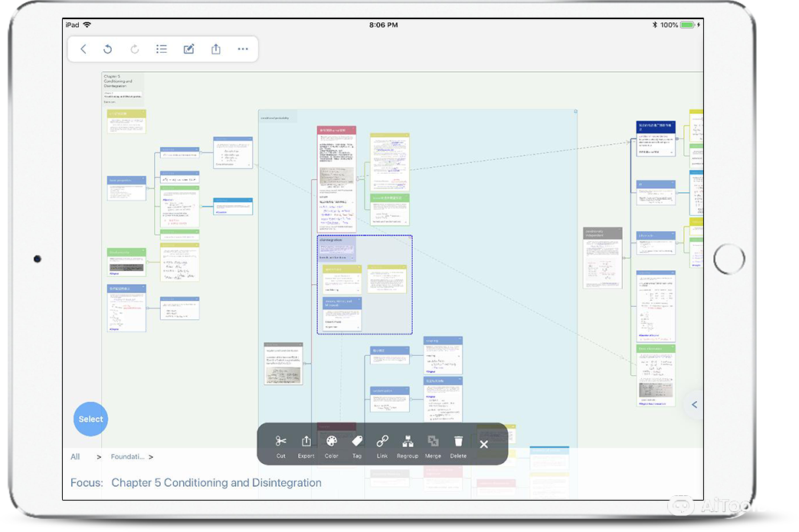Image resolution: width=799 pixels, height=532 pixels.
Task: Open the Foundati... breadcrumb level
Action: (127, 457)
